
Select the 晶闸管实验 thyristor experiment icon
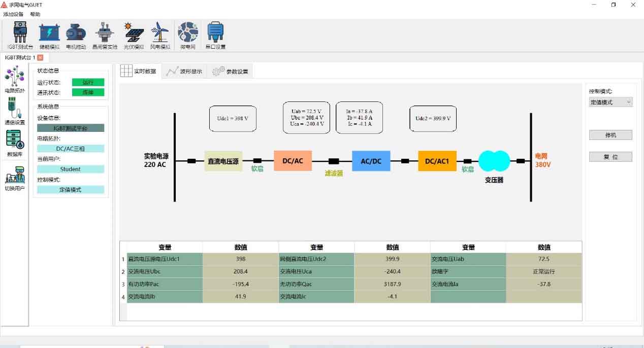[x=105, y=36]
